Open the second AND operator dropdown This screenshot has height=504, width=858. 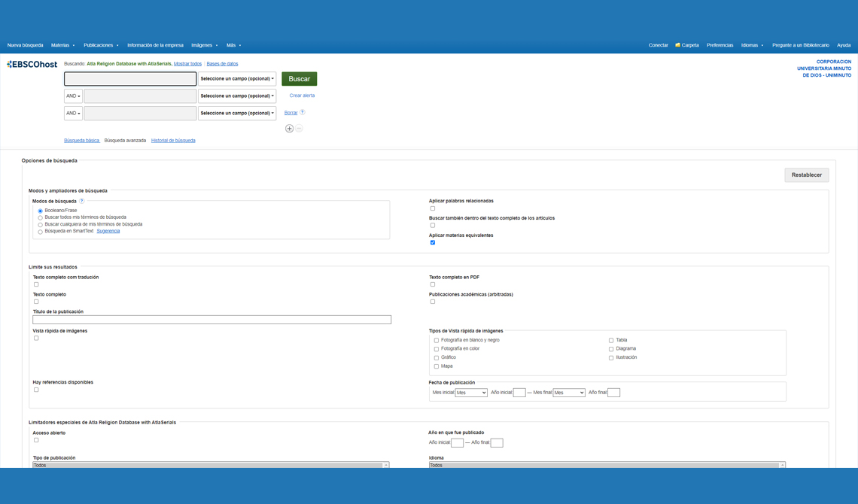[x=73, y=113]
